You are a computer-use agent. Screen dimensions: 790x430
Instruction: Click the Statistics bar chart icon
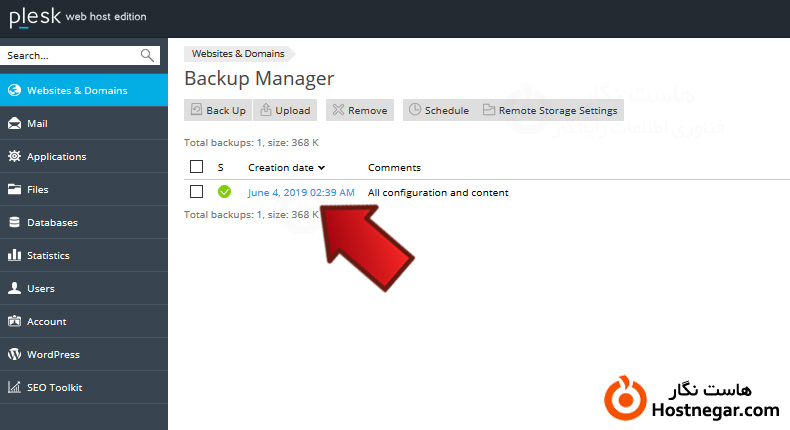(14, 256)
